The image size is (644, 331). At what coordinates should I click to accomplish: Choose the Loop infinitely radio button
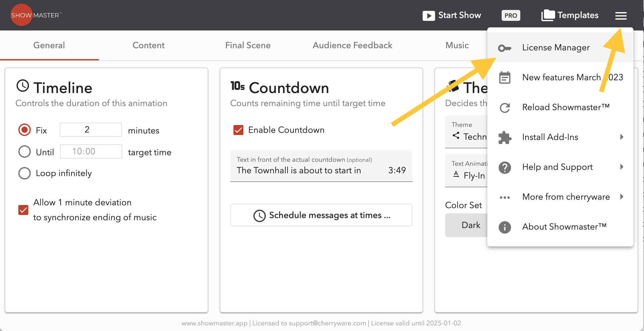click(x=25, y=173)
